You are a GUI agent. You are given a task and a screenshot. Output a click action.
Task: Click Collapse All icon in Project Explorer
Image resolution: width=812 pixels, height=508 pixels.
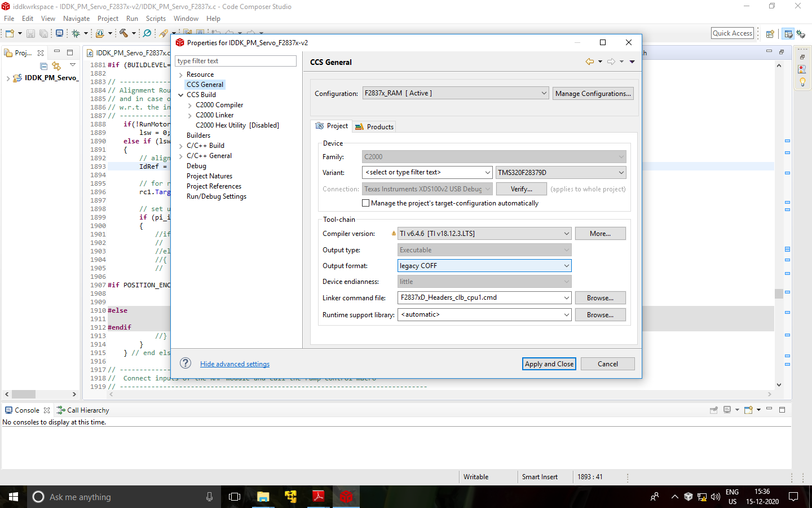pyautogui.click(x=43, y=66)
